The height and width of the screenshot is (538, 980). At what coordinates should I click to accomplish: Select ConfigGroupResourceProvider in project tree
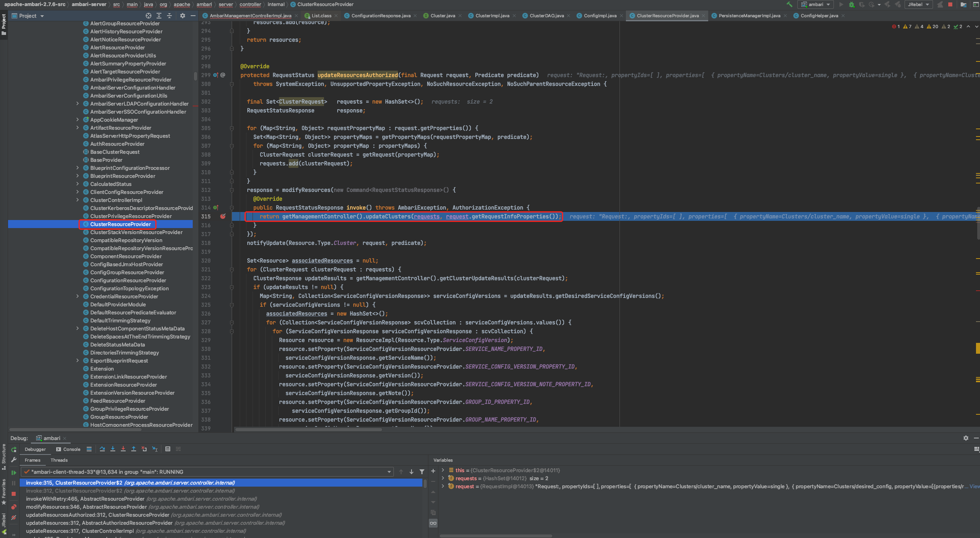click(x=127, y=272)
